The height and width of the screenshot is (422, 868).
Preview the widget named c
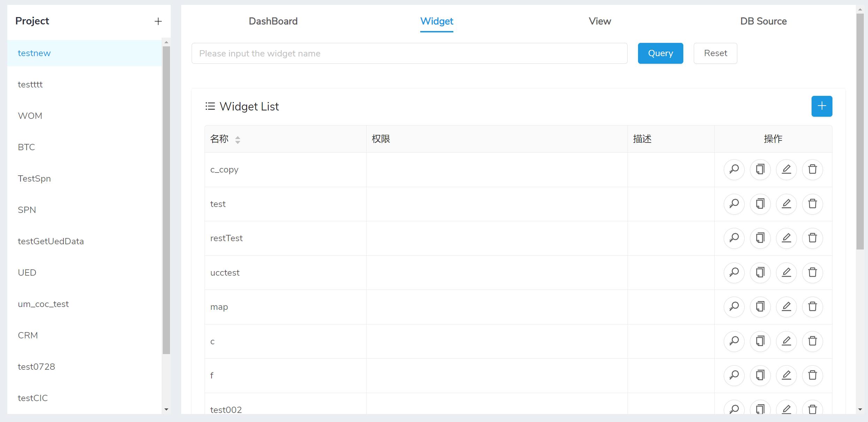[x=734, y=341]
